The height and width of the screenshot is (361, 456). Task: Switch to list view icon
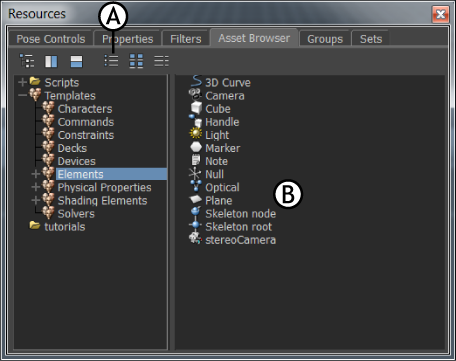coord(111,61)
